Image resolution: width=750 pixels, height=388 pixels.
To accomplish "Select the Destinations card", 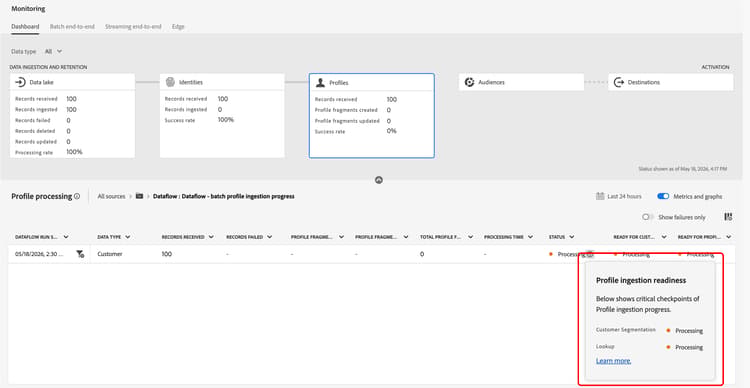I will click(671, 82).
